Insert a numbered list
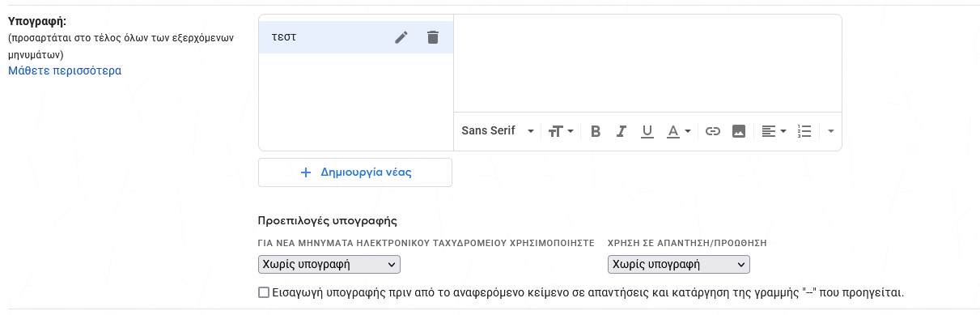The image size is (980, 315). tap(804, 131)
